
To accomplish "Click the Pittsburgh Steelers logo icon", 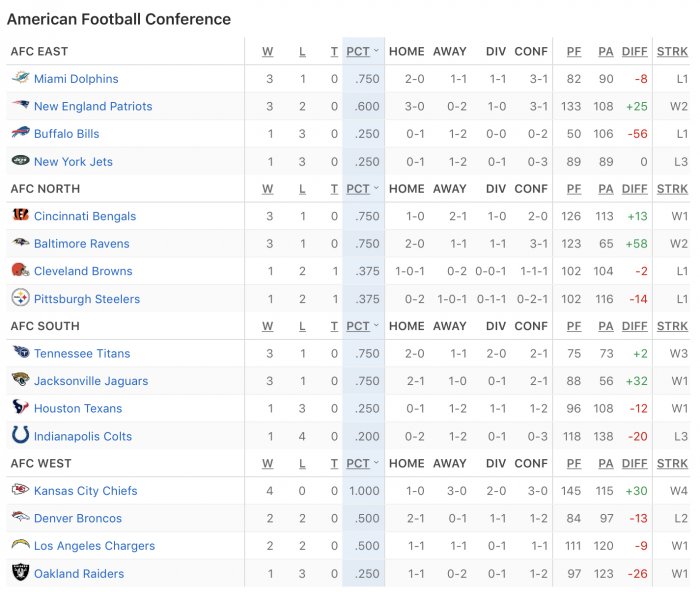I will [20, 298].
